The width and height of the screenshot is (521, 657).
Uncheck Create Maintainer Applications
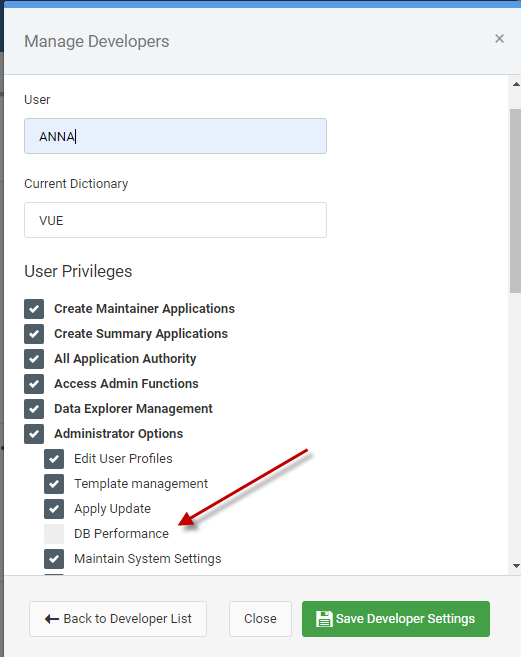point(34,309)
